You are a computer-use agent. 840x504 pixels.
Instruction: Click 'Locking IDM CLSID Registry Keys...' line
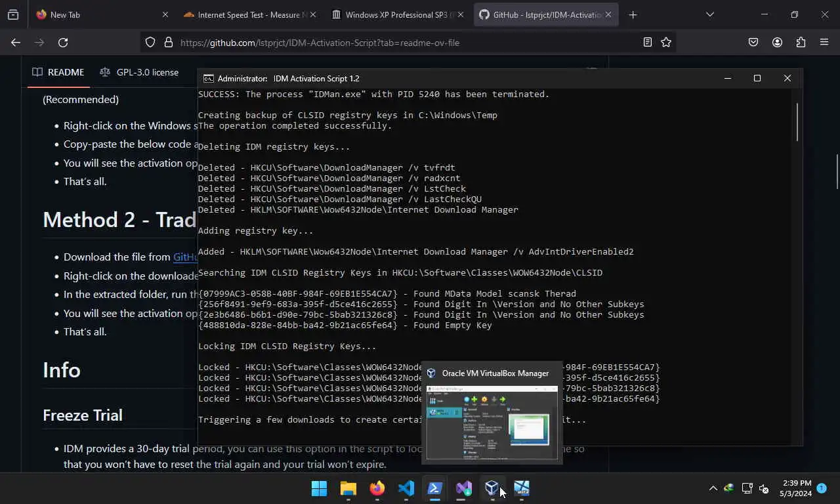pyautogui.click(x=287, y=346)
